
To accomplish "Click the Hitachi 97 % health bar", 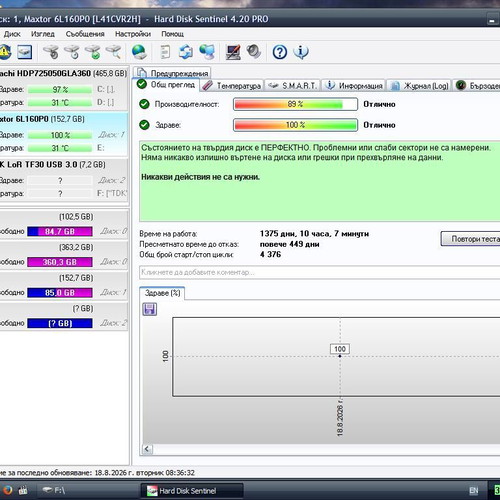I will click(x=60, y=90).
